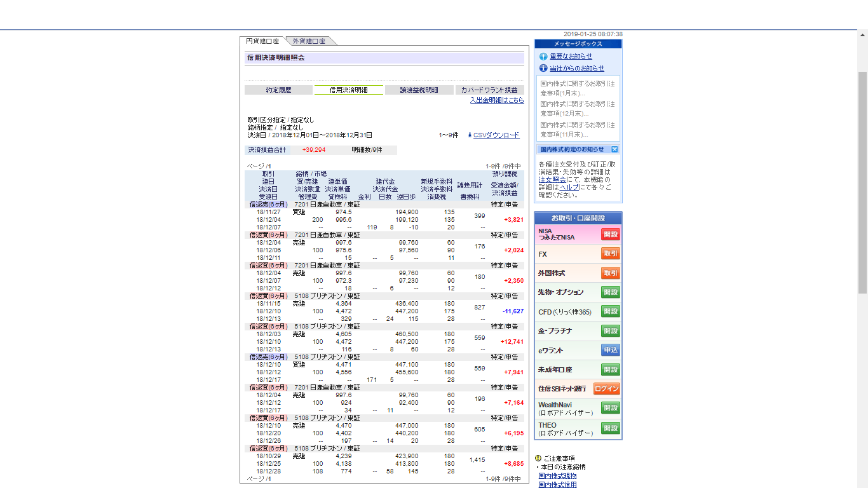The image size is (868, 488).
Task: Click the 827 expense total cell
Action: [x=480, y=308]
